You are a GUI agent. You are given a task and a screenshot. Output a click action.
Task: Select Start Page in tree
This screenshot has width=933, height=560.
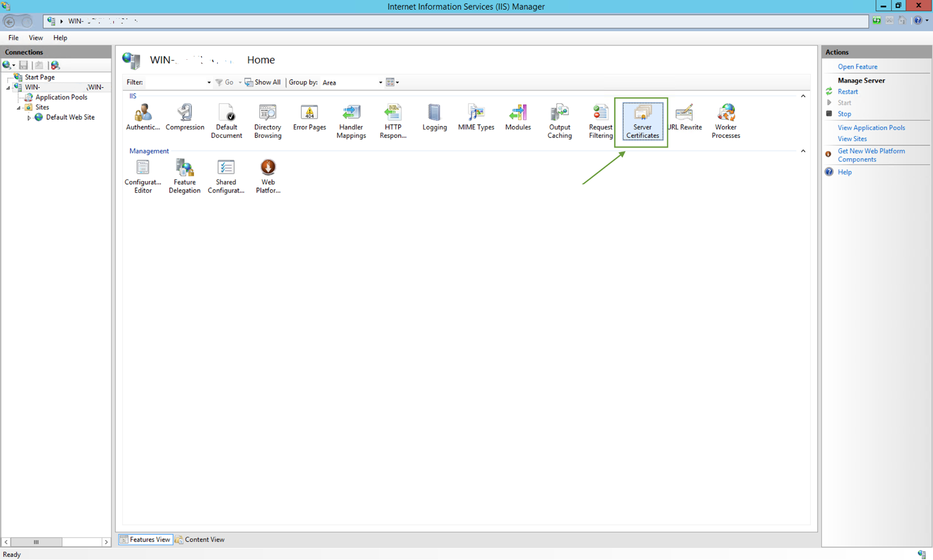pos(40,77)
